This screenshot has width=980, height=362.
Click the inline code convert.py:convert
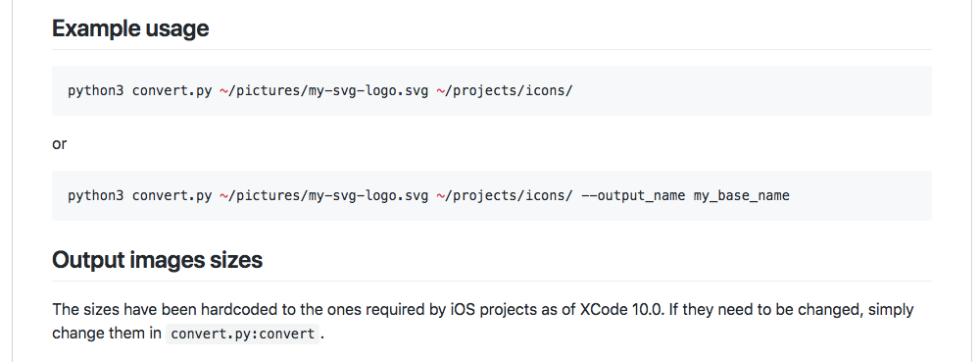(x=242, y=334)
